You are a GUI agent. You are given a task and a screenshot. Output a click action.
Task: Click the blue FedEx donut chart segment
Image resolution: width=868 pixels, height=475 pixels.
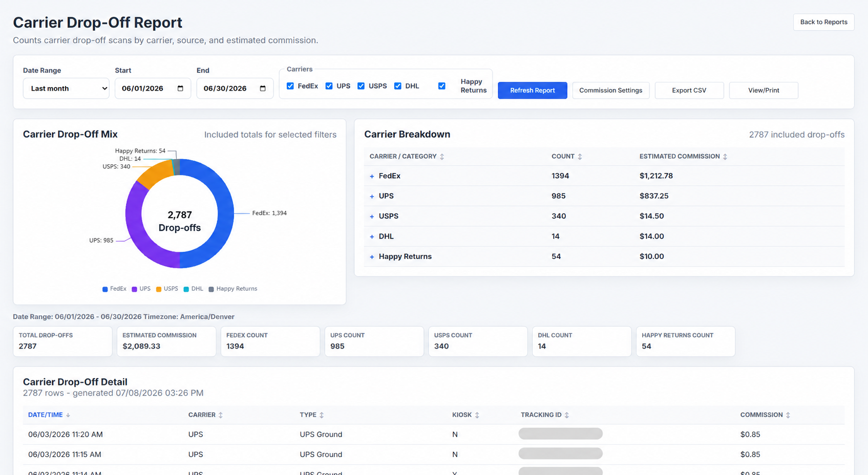coord(225,213)
